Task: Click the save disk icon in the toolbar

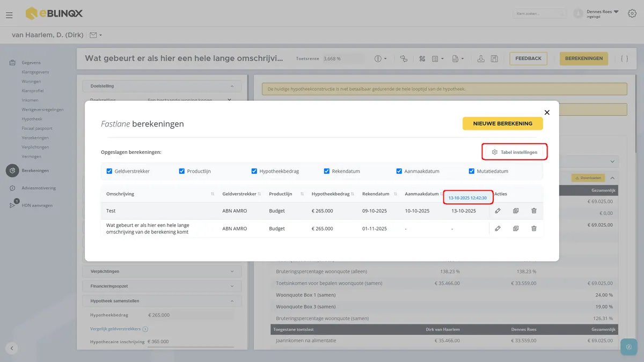Action: coord(494,58)
